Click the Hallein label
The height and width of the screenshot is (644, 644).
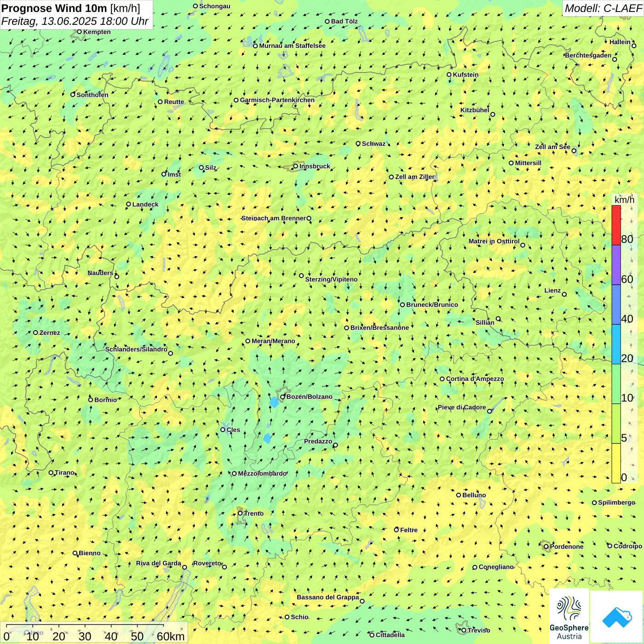[x=620, y=42]
